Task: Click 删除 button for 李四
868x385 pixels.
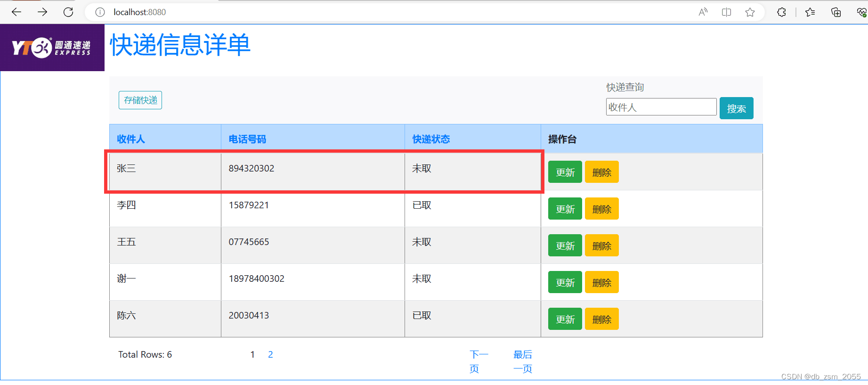Action: click(x=602, y=209)
